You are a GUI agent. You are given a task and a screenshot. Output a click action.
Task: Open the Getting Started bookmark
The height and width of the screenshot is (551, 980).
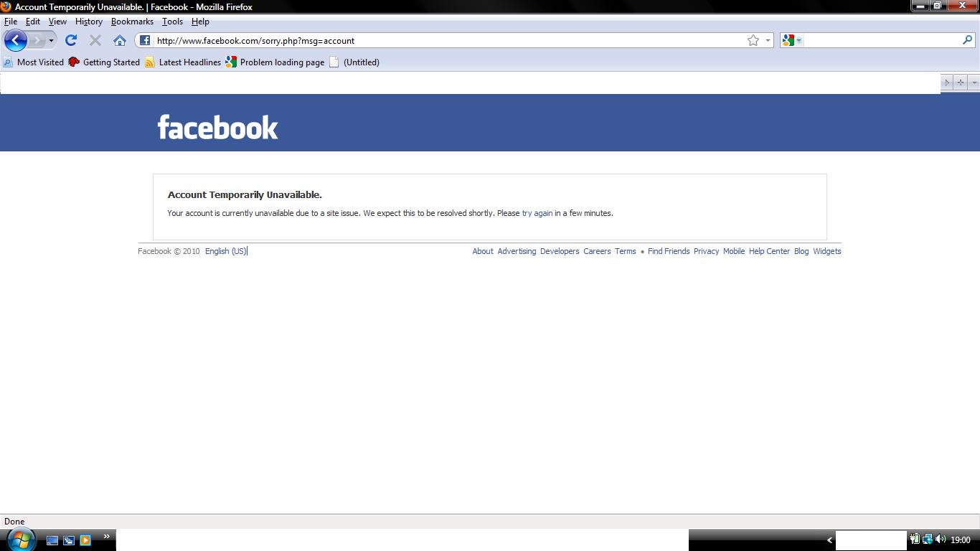(104, 62)
